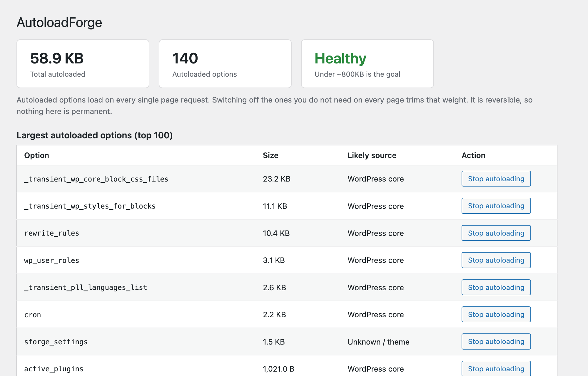Click the Likely source column header
The height and width of the screenshot is (376, 588).
click(x=372, y=155)
